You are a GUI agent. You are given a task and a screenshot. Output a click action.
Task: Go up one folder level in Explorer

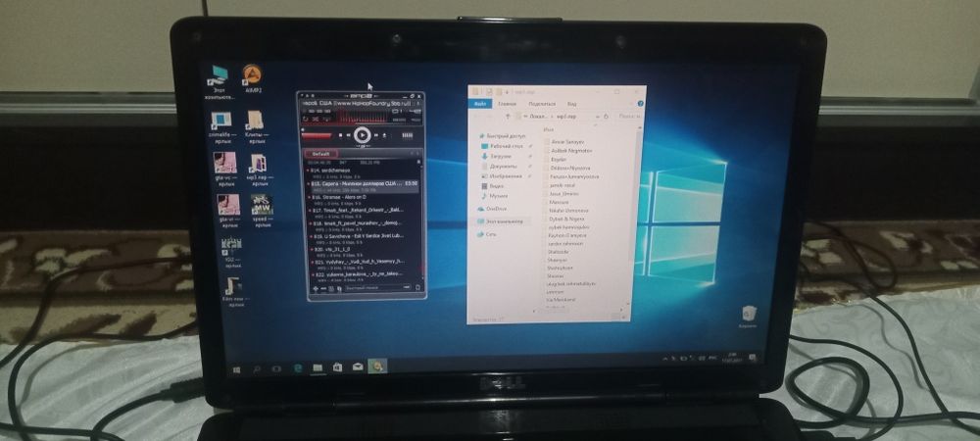pos(508,117)
